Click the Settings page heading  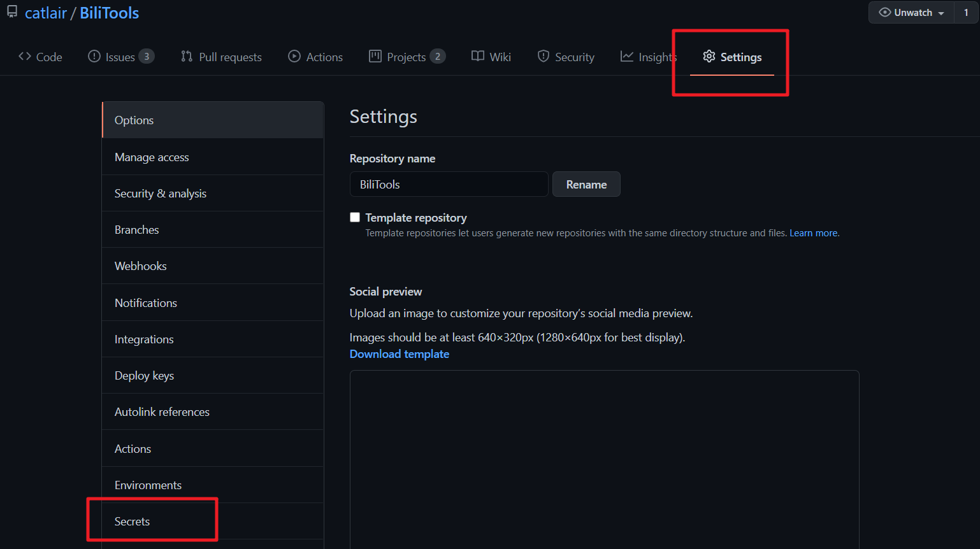pyautogui.click(x=384, y=117)
